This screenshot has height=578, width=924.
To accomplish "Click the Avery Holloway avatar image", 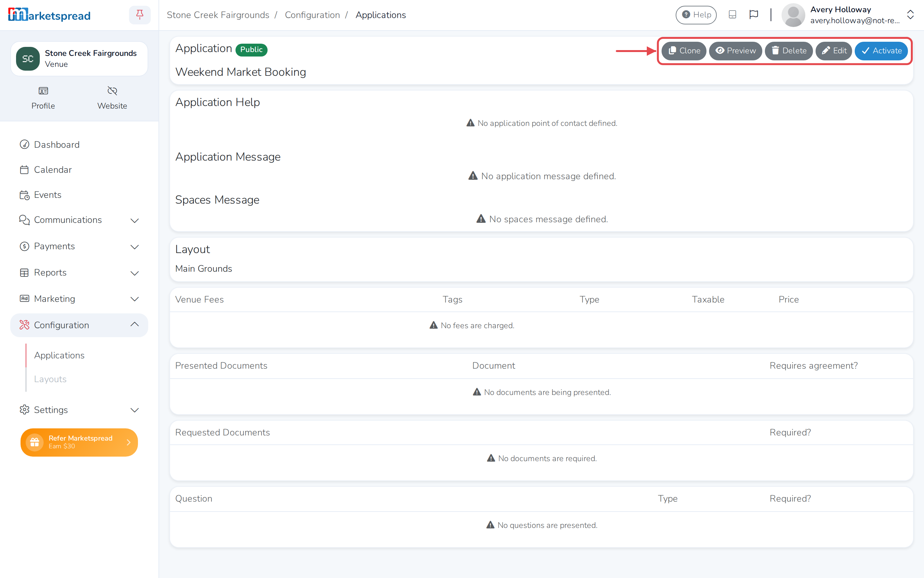I will 793,15.
